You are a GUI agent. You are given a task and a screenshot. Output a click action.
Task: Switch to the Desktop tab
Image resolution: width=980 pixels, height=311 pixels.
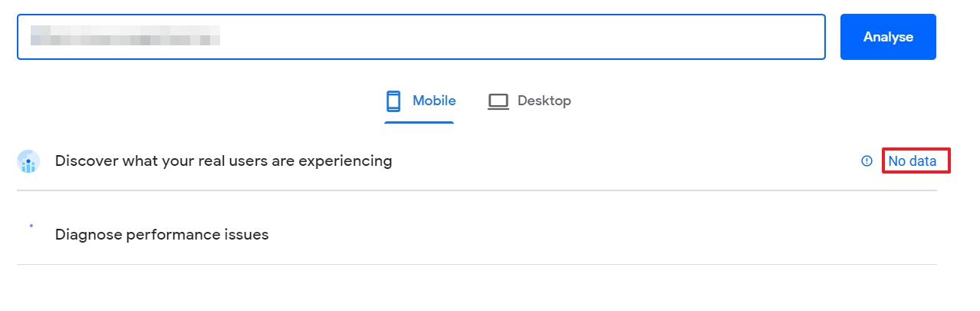[x=529, y=101]
